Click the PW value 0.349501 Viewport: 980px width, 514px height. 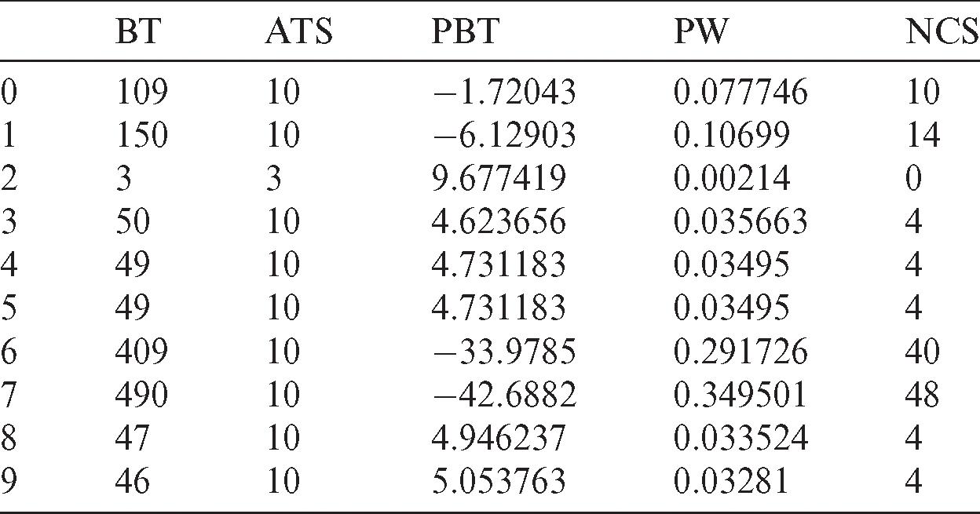click(x=740, y=396)
